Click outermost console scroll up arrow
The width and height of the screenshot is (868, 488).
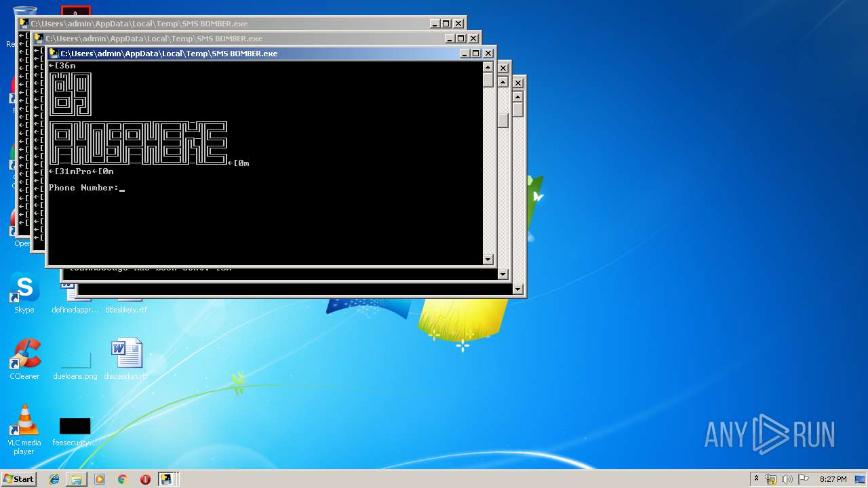518,96
